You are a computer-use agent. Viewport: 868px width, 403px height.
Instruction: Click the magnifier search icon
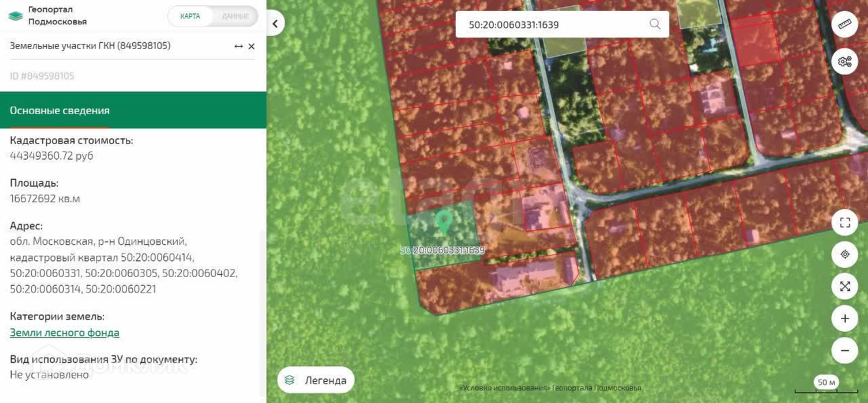[x=655, y=24]
